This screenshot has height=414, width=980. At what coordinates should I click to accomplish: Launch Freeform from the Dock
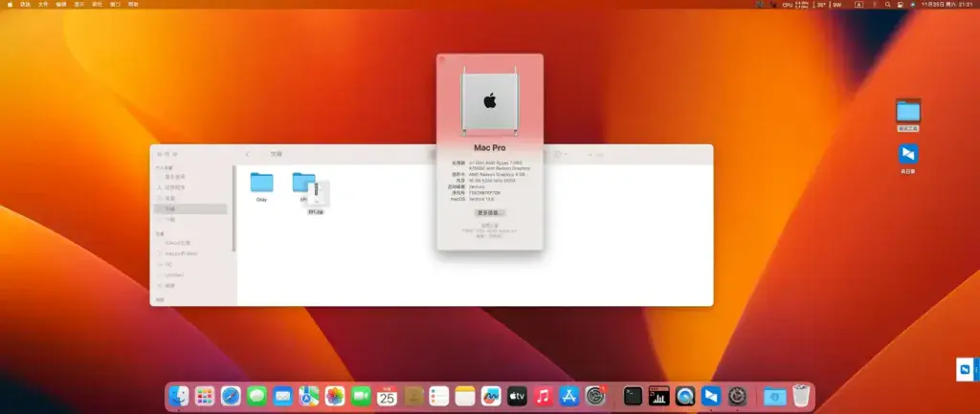coord(491,396)
